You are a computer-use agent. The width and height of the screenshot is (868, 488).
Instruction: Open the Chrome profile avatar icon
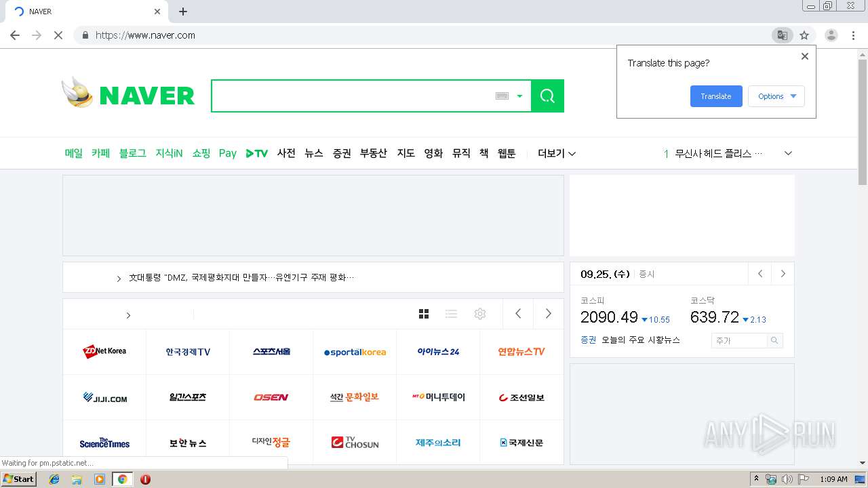tap(831, 35)
